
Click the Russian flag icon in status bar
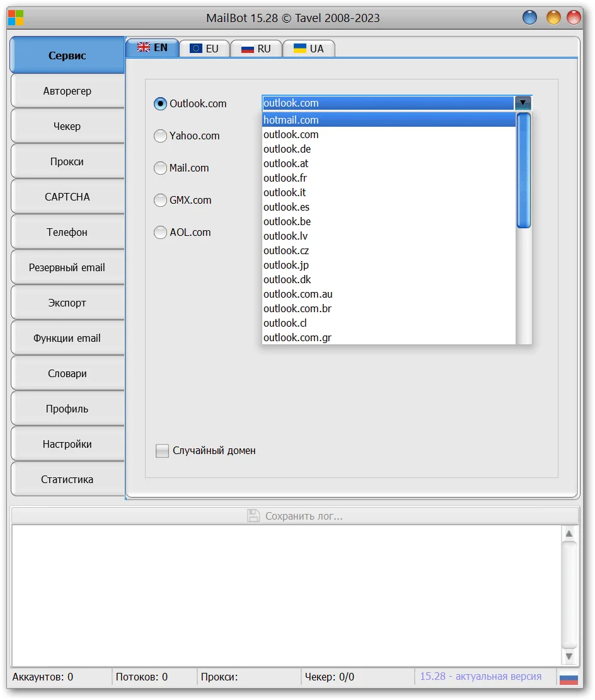[x=569, y=677]
